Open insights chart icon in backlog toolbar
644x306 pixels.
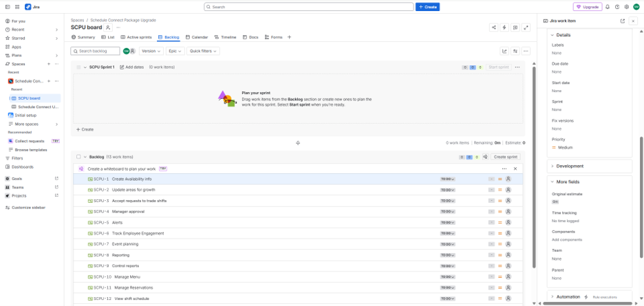click(x=504, y=51)
